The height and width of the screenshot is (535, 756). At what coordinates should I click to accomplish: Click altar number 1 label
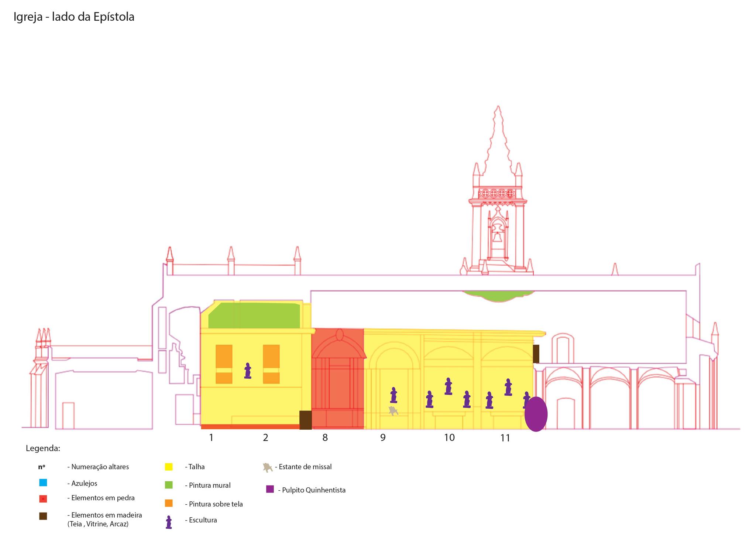[211, 438]
